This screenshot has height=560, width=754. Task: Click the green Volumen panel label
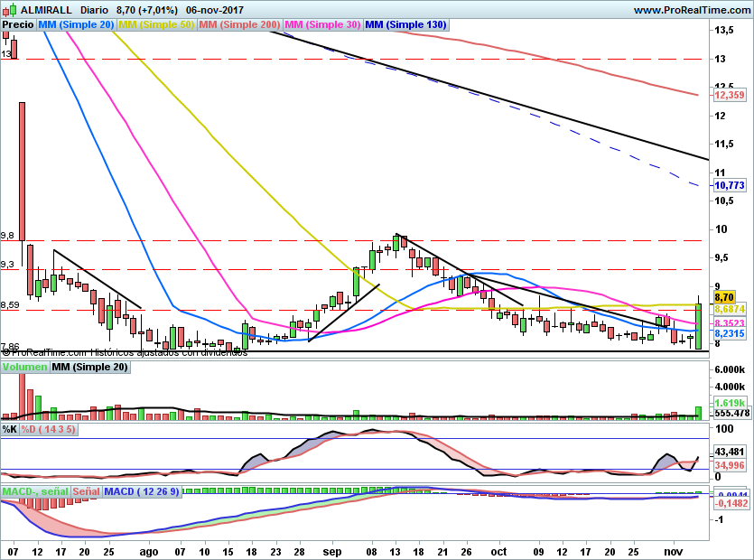point(24,368)
